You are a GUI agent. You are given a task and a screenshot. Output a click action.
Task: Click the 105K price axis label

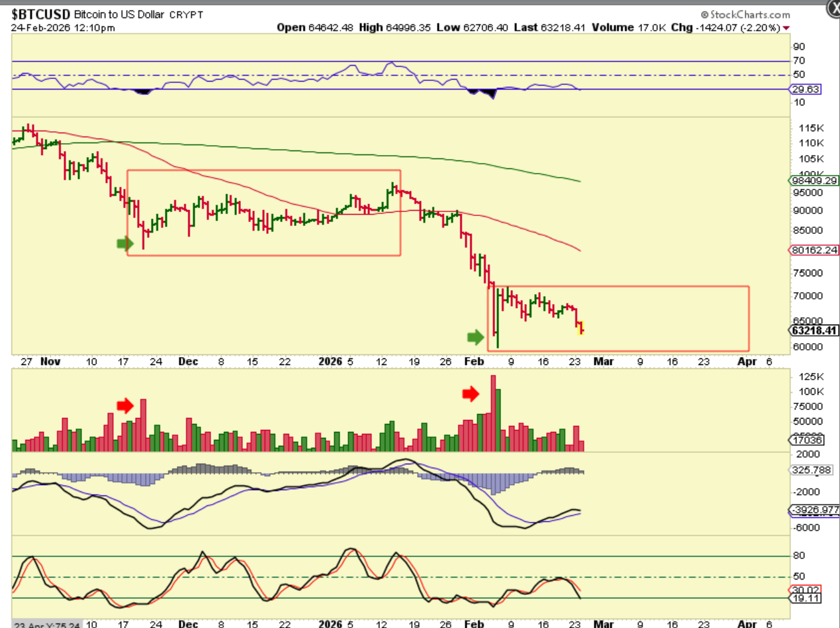coord(811,158)
